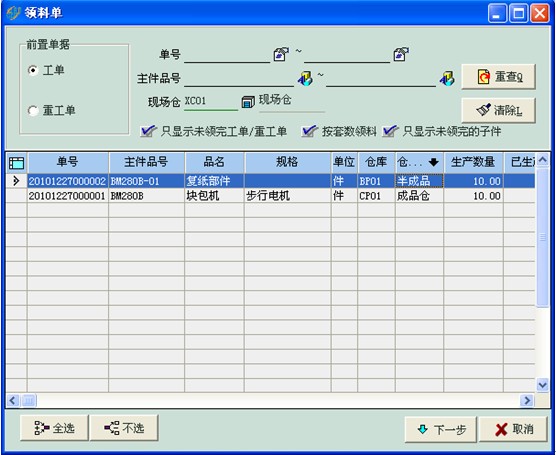The height and width of the screenshot is (455, 556).
Task: Sort by the 主件品号 column header
Action: [146, 162]
